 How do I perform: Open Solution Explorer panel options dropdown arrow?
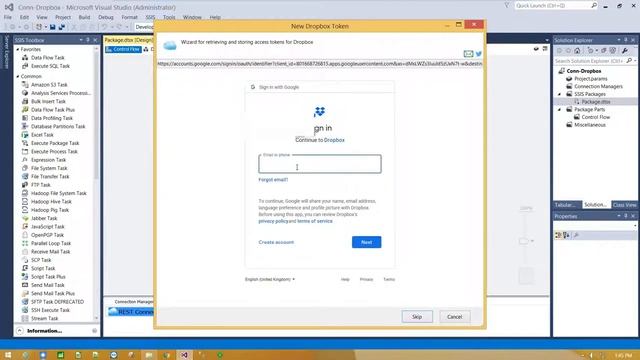click(x=619, y=40)
